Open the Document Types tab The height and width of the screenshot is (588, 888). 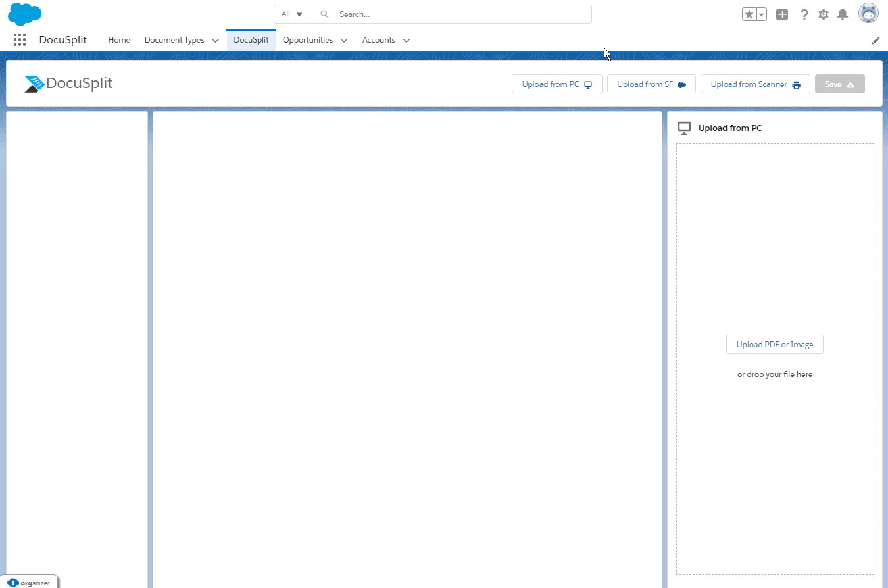click(x=174, y=40)
